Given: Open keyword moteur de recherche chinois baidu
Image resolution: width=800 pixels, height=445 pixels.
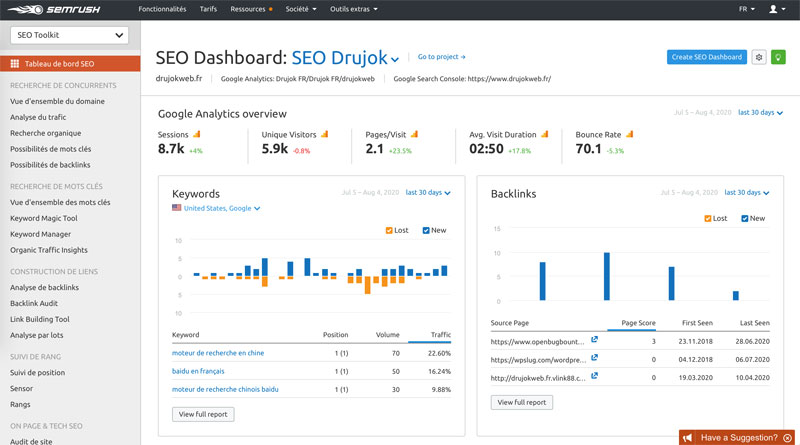Looking at the screenshot, I should (x=225, y=389).
